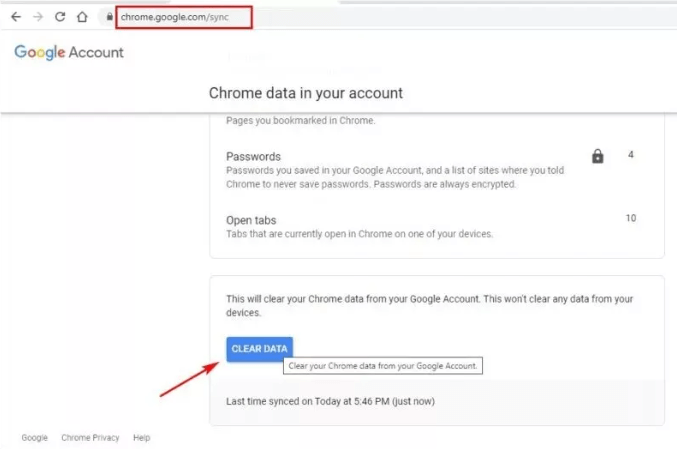Open the Google footer link
The width and height of the screenshot is (678, 449).
coord(35,438)
